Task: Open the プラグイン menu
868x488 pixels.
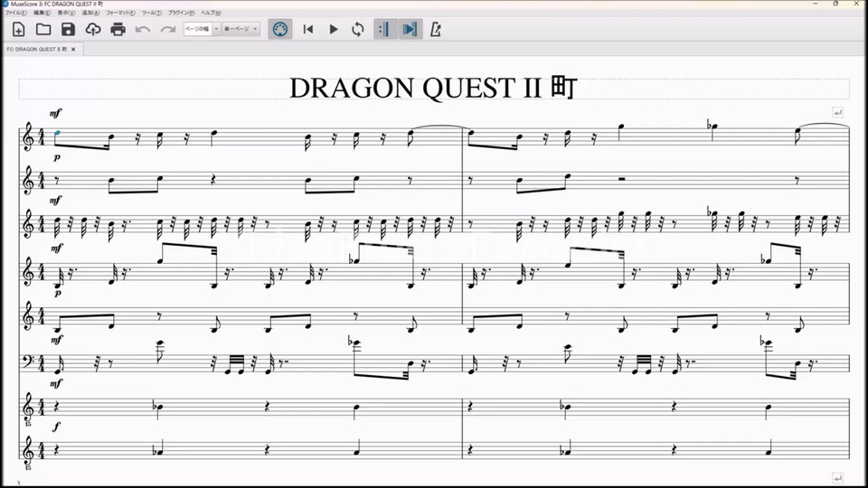Action: (x=181, y=13)
